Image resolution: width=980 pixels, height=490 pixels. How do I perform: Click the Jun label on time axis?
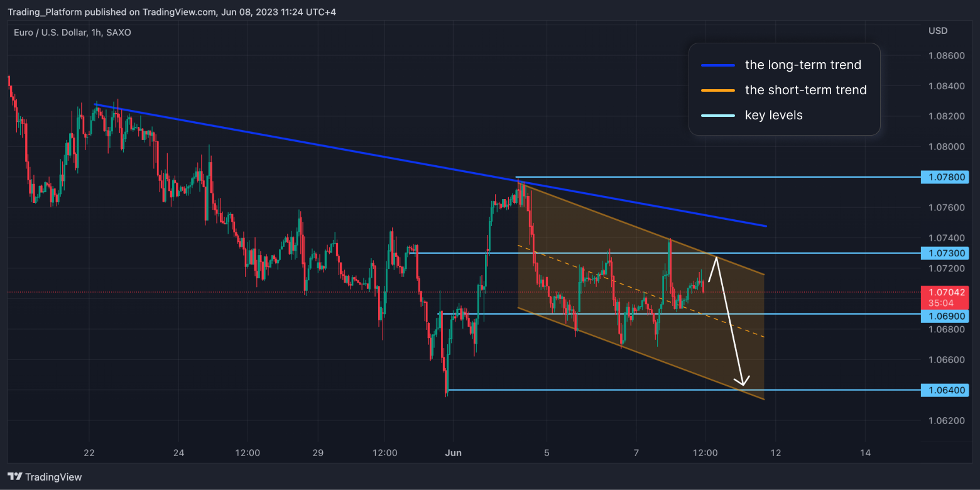[x=453, y=453]
